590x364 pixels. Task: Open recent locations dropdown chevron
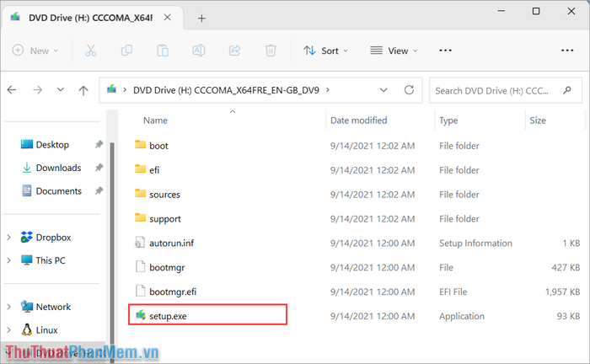(x=60, y=90)
